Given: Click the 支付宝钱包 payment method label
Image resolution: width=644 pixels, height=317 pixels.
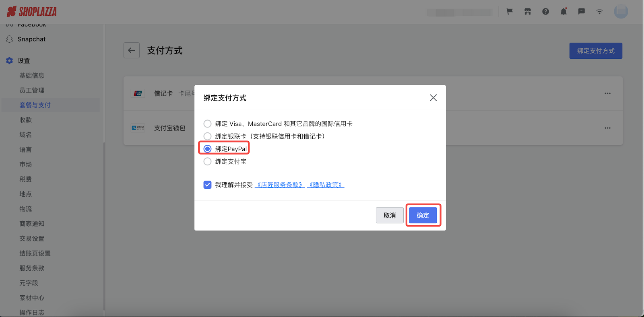Looking at the screenshot, I should point(170,128).
